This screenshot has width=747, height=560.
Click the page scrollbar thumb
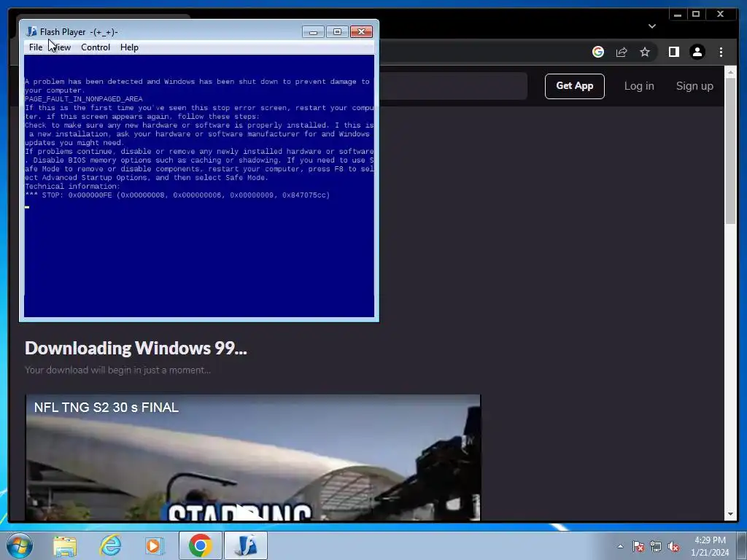[x=731, y=150]
